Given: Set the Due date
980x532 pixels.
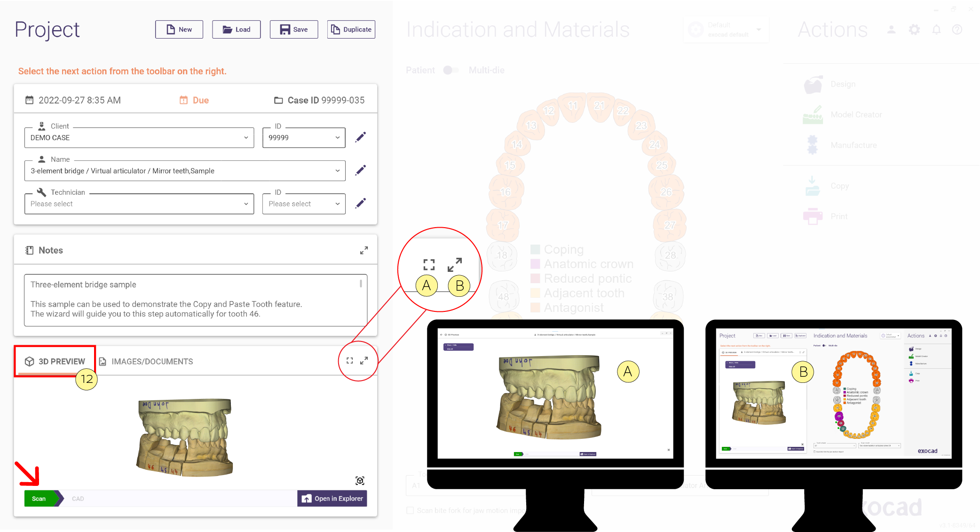Looking at the screenshot, I should coord(194,100).
